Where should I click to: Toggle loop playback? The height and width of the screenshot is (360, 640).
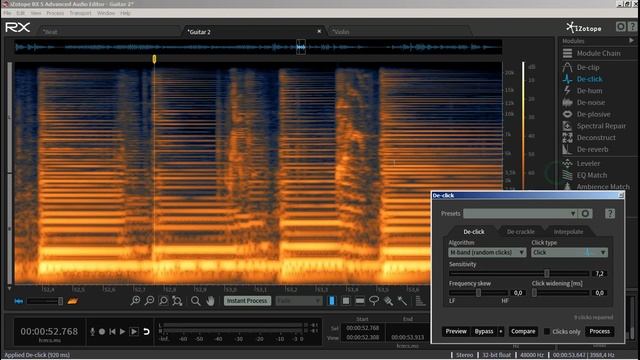[146, 332]
